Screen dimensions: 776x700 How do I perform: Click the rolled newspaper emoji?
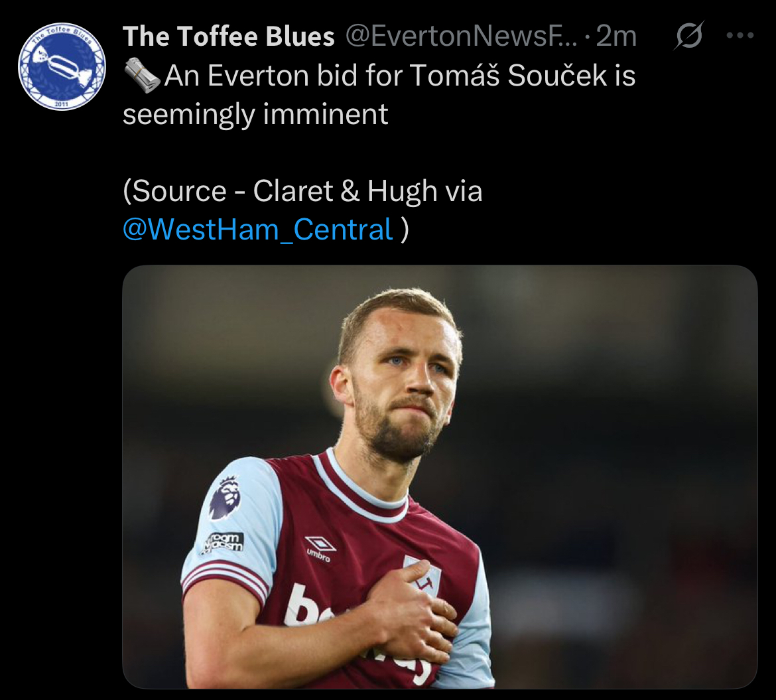(142, 77)
